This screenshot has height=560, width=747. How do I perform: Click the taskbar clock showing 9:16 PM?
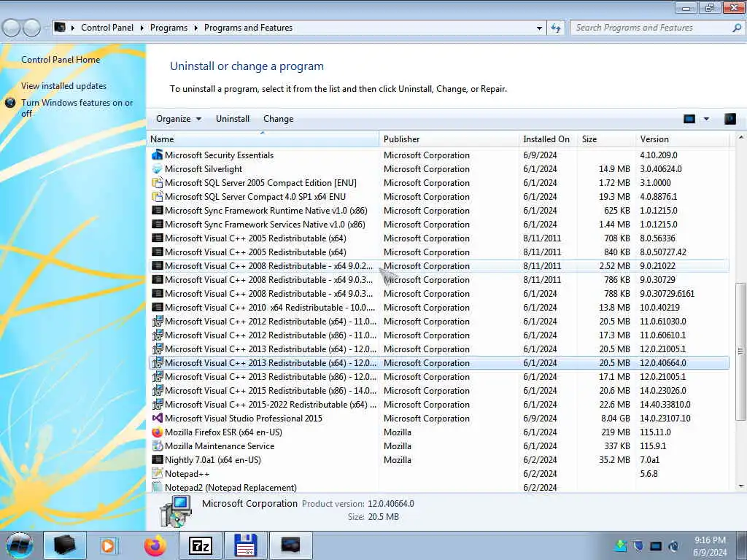(710, 545)
